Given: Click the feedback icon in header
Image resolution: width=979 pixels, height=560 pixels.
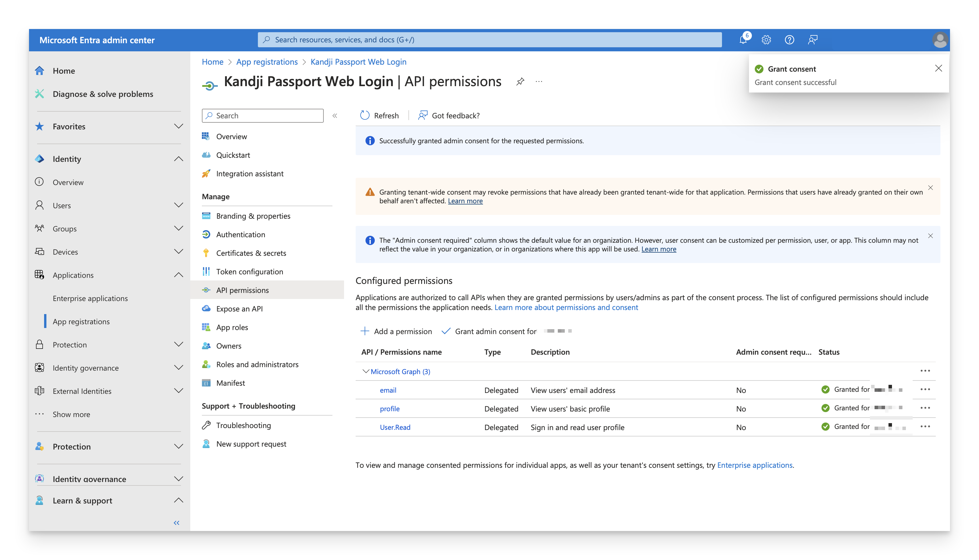Looking at the screenshot, I should [812, 40].
